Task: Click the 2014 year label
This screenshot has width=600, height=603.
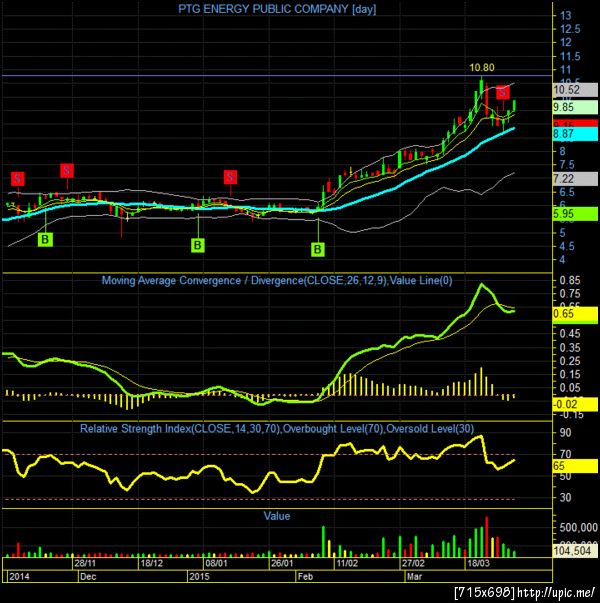Action: tap(19, 576)
